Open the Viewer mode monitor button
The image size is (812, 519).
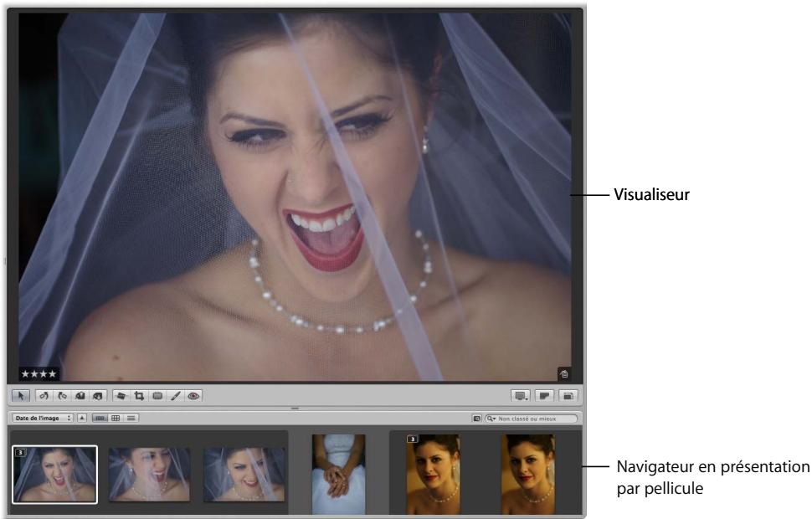521,396
